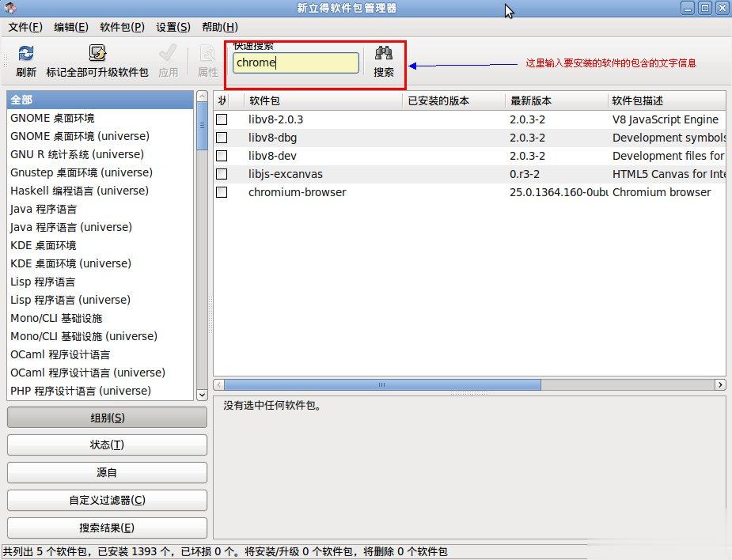The width and height of the screenshot is (732, 560).
Task: Click the 自定义过滤器(C) button
Action: 107,500
